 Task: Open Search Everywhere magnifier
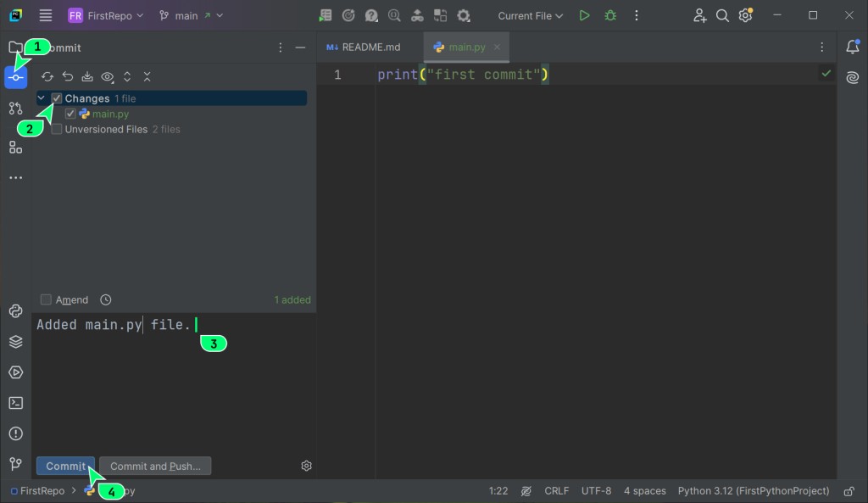coord(722,15)
